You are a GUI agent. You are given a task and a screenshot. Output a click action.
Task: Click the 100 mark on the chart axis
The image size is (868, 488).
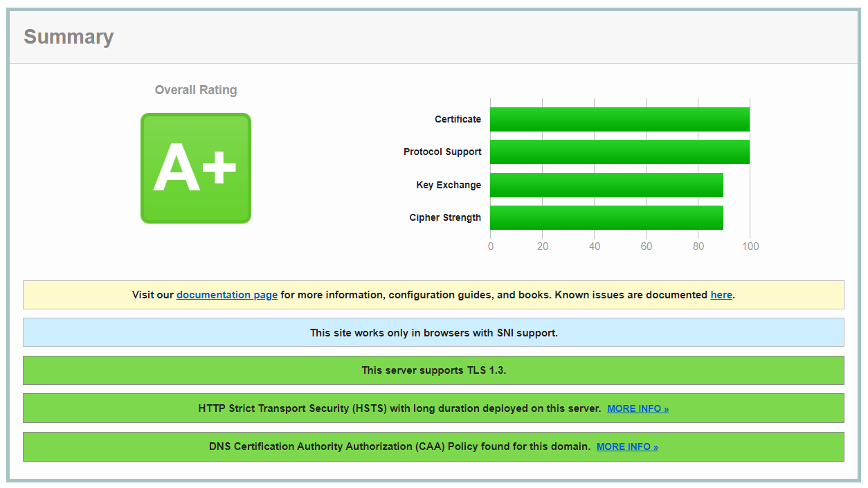point(750,246)
